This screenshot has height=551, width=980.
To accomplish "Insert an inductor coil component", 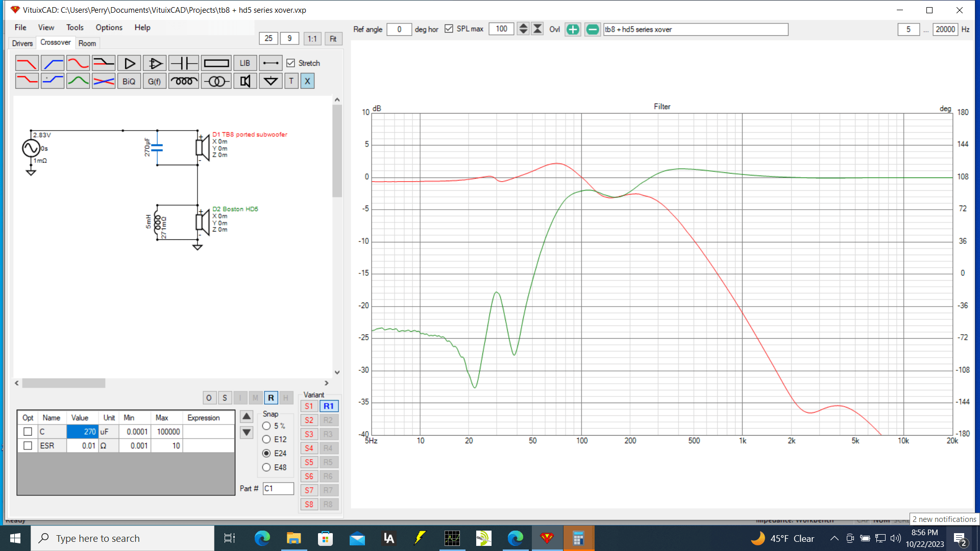I will [183, 81].
